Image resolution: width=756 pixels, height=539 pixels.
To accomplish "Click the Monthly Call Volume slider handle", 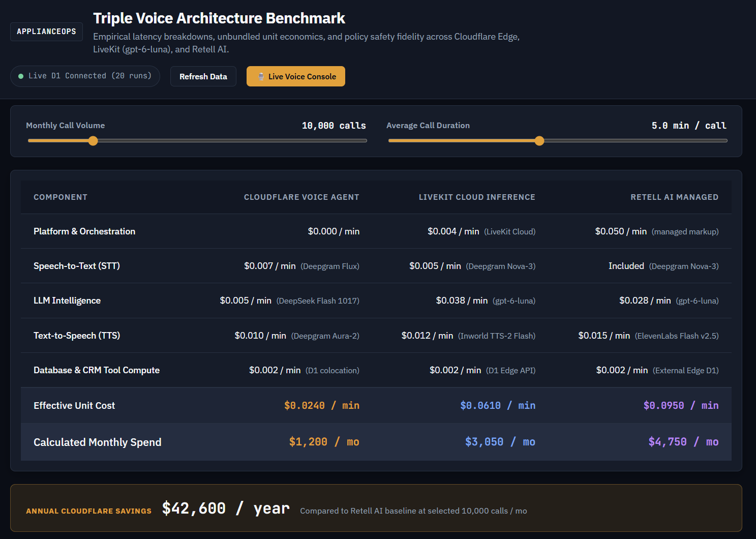I will pos(93,141).
